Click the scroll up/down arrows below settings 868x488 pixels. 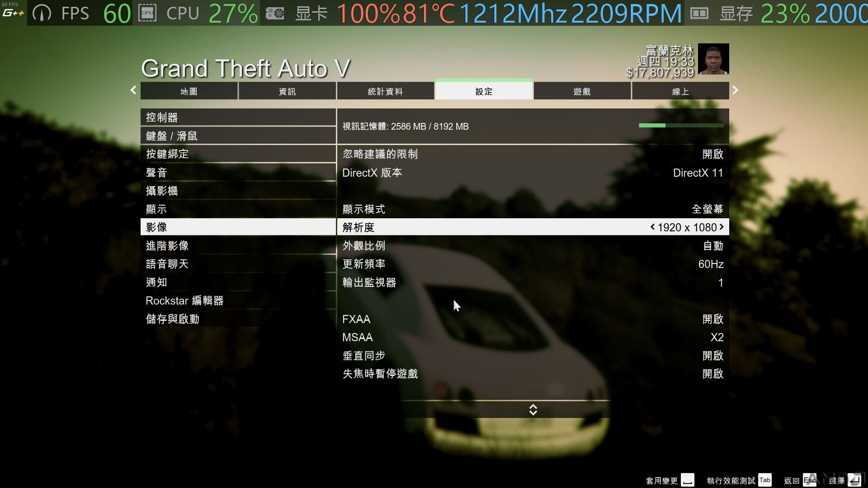tap(533, 410)
